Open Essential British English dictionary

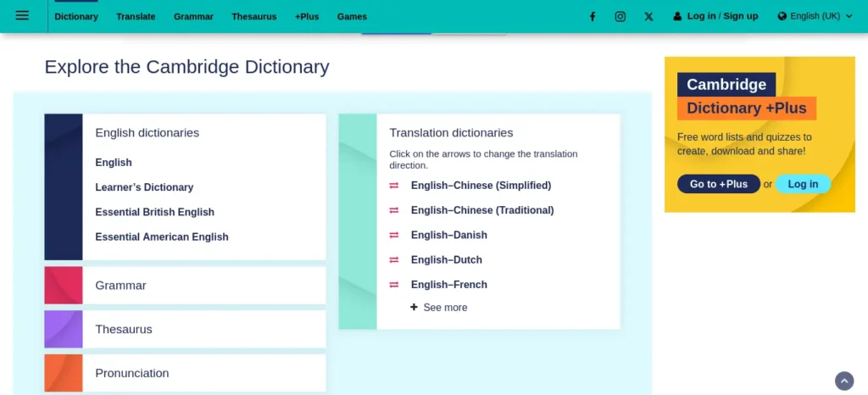click(x=154, y=213)
